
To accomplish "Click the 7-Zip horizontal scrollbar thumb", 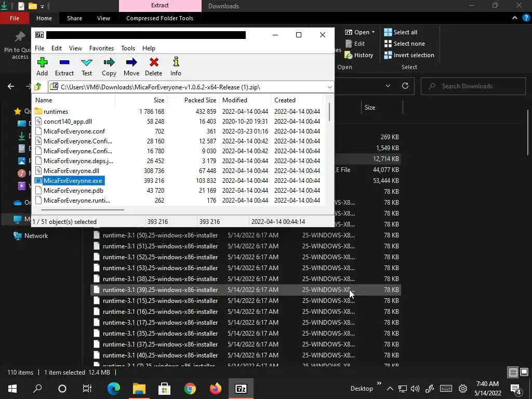I will pyautogui.click(x=82, y=210).
